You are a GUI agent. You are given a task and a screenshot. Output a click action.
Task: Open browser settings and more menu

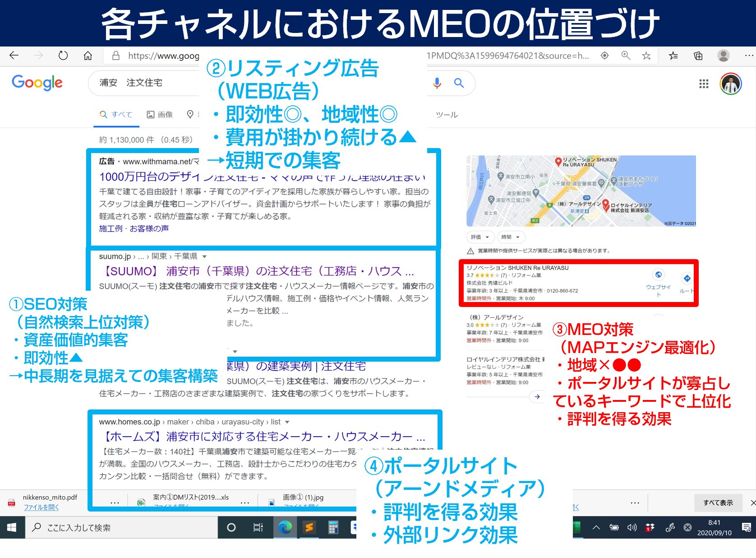tap(749, 56)
